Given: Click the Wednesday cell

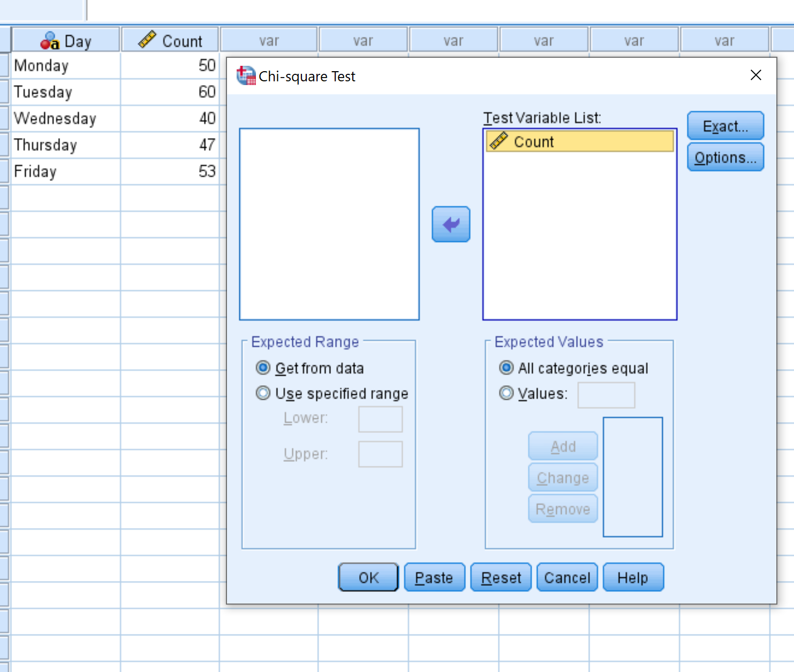Looking at the screenshot, I should 65,118.
